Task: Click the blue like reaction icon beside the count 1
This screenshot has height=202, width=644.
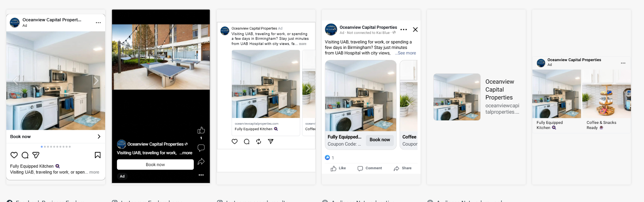Action: pos(327,157)
